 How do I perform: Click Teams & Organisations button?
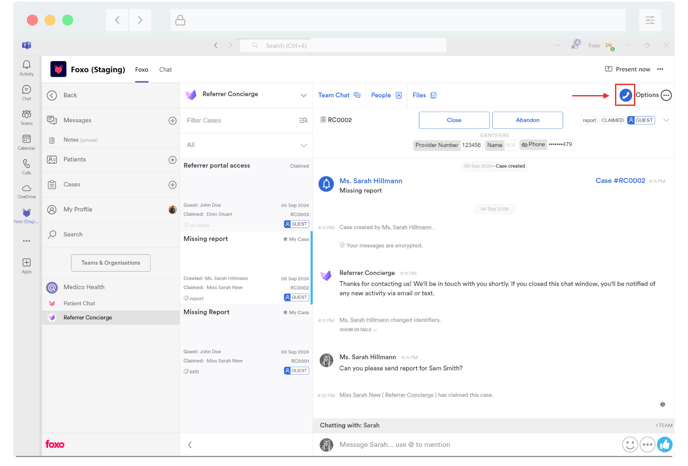pos(111,263)
